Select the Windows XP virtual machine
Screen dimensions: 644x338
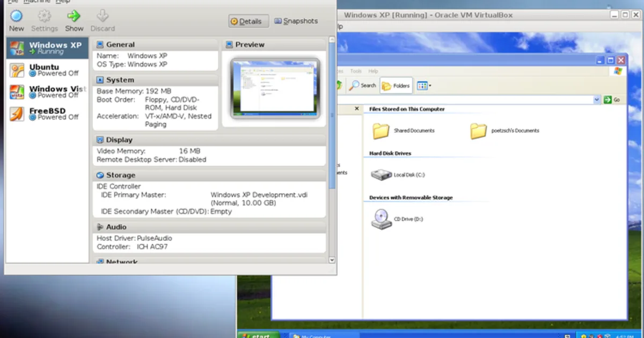tap(47, 48)
